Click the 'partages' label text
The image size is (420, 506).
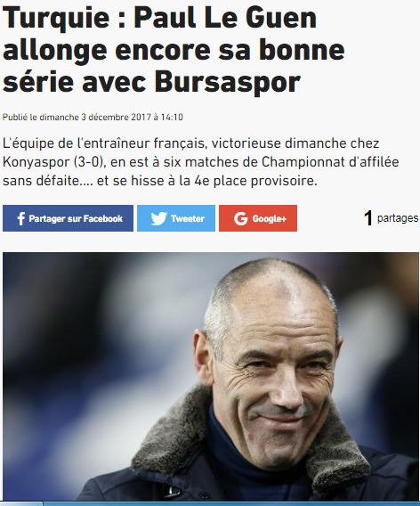tap(398, 218)
